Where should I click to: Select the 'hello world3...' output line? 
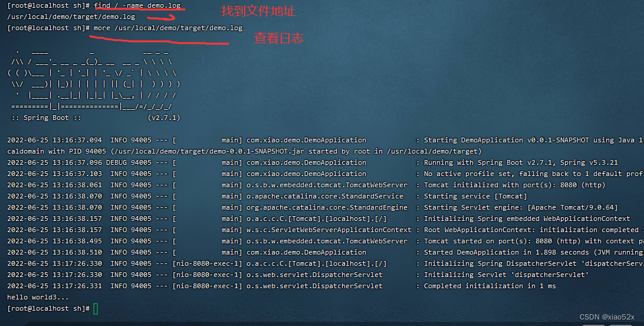38,297
